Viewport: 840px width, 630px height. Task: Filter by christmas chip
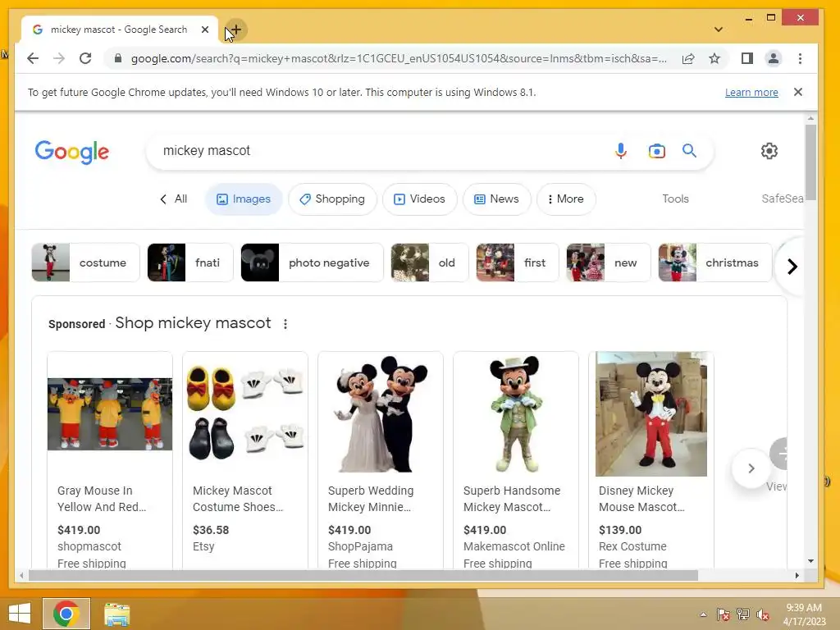(x=715, y=262)
